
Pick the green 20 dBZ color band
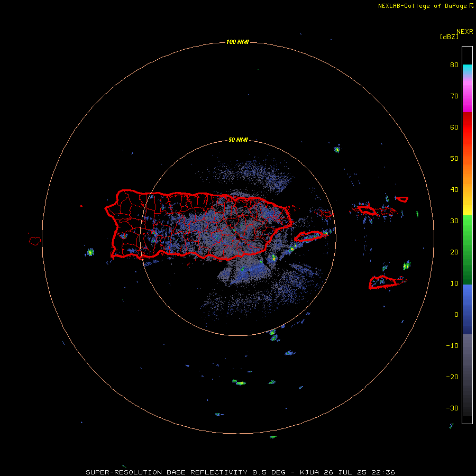[467, 252]
